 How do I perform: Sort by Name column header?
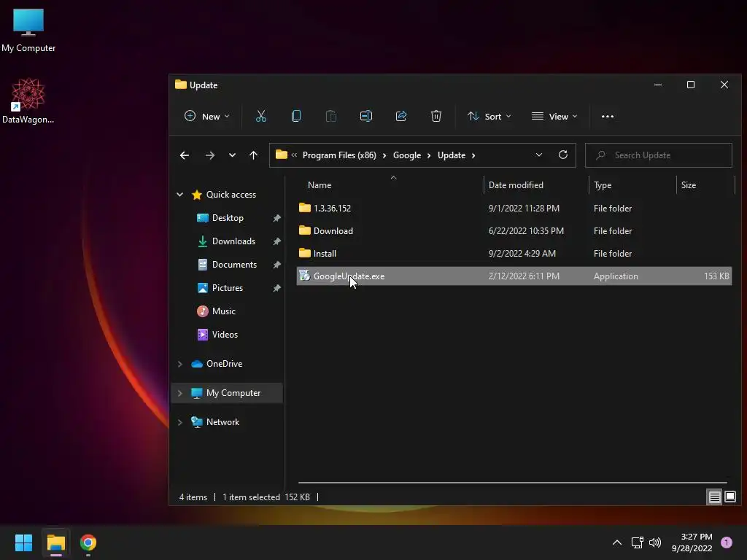pos(320,184)
